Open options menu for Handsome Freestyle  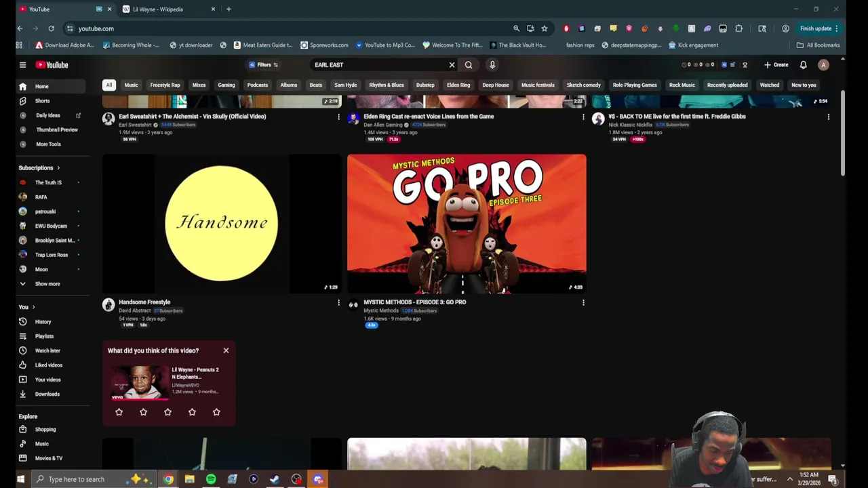[x=338, y=303]
